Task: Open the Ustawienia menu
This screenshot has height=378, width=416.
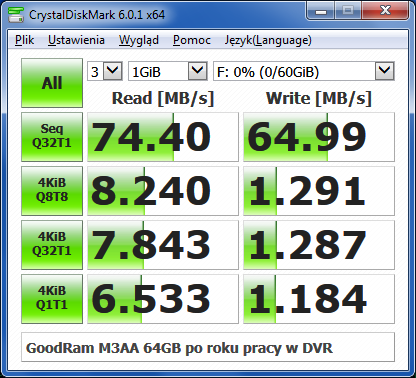Action: [76, 40]
